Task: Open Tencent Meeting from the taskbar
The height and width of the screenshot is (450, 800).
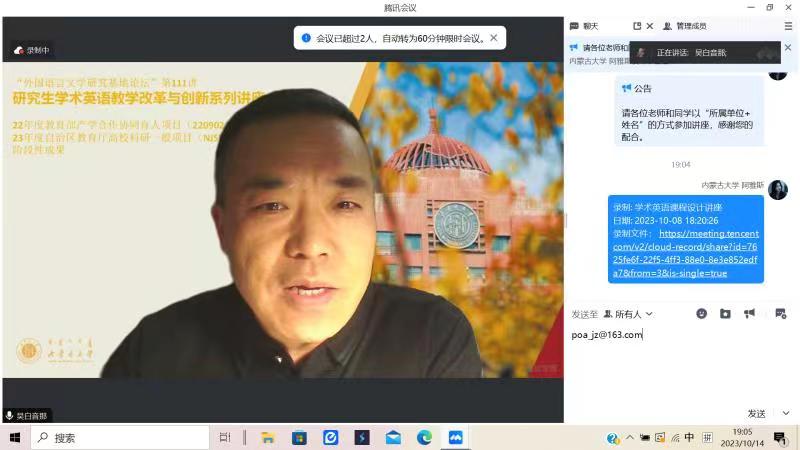Action: point(455,438)
